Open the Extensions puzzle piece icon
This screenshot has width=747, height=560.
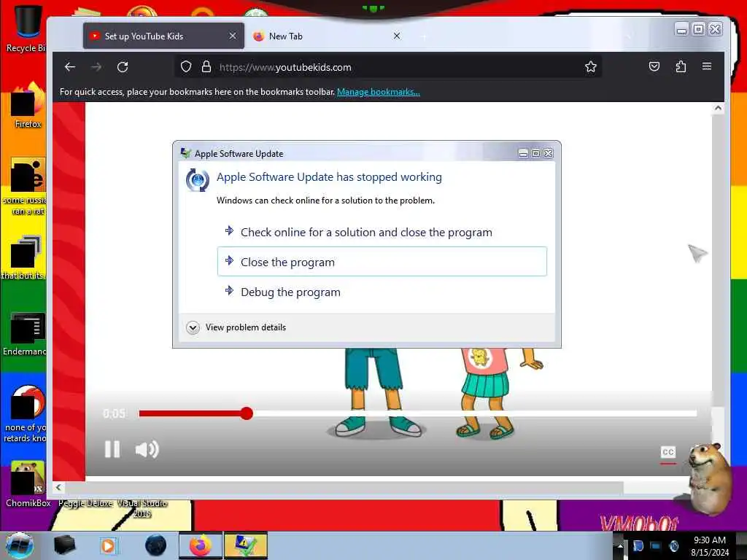(681, 66)
